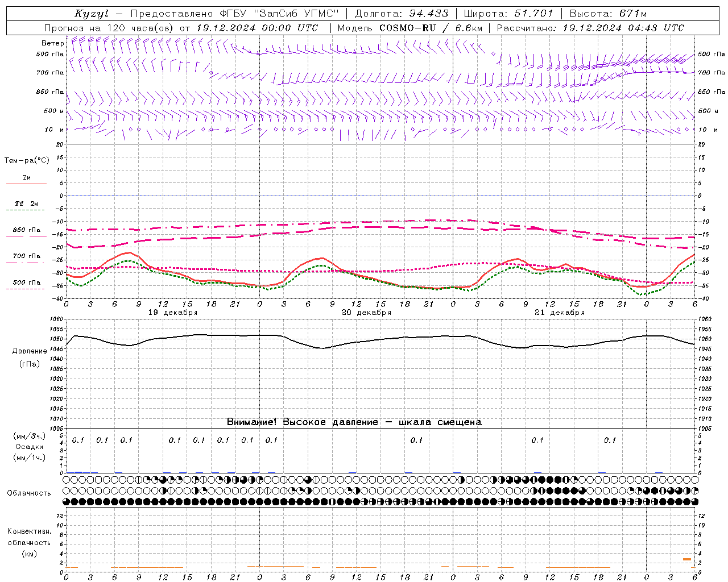Click the 10 м wind level label on left axis
Image resolution: width=728 pixels, height=582 pixels.
(x=54, y=130)
